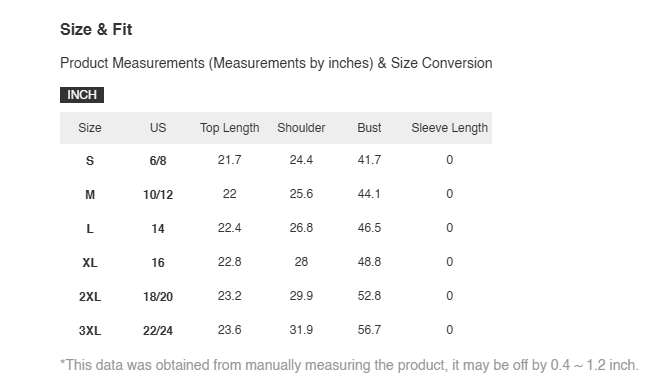Click the Size & Fit heading

(96, 30)
